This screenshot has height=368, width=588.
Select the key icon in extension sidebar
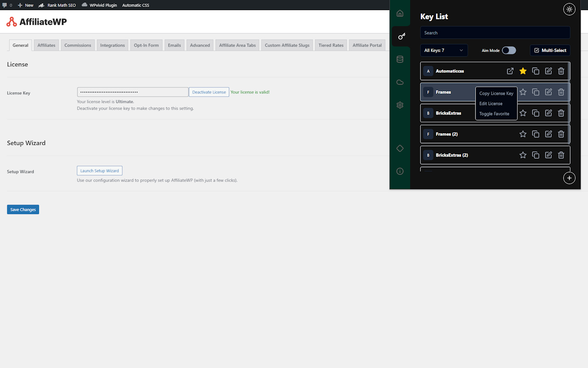click(401, 36)
